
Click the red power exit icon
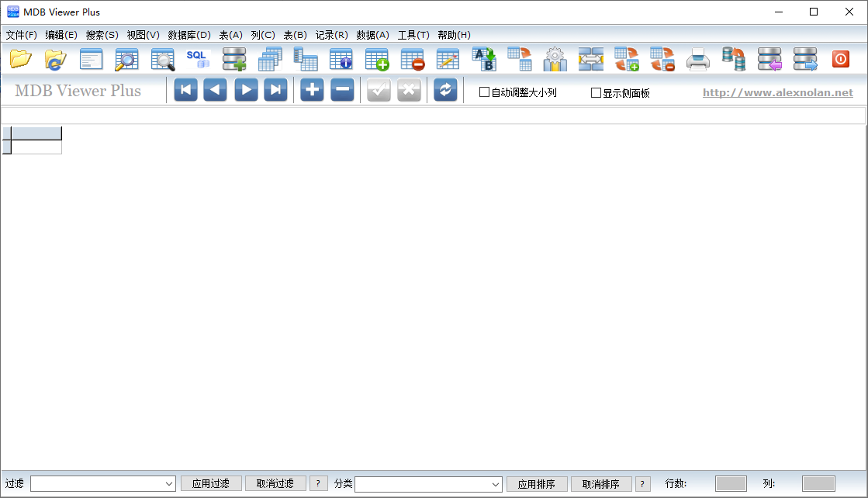841,59
